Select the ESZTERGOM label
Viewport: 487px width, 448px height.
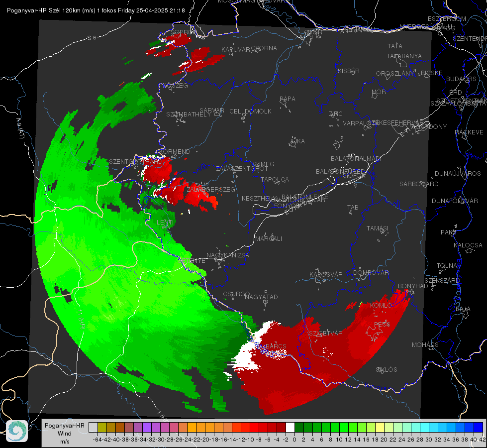point(447,19)
